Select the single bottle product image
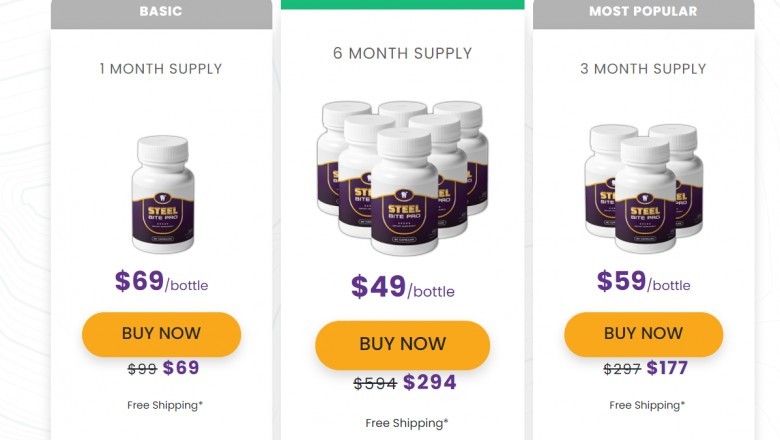Screen dimensions: 780x440 tap(163, 193)
